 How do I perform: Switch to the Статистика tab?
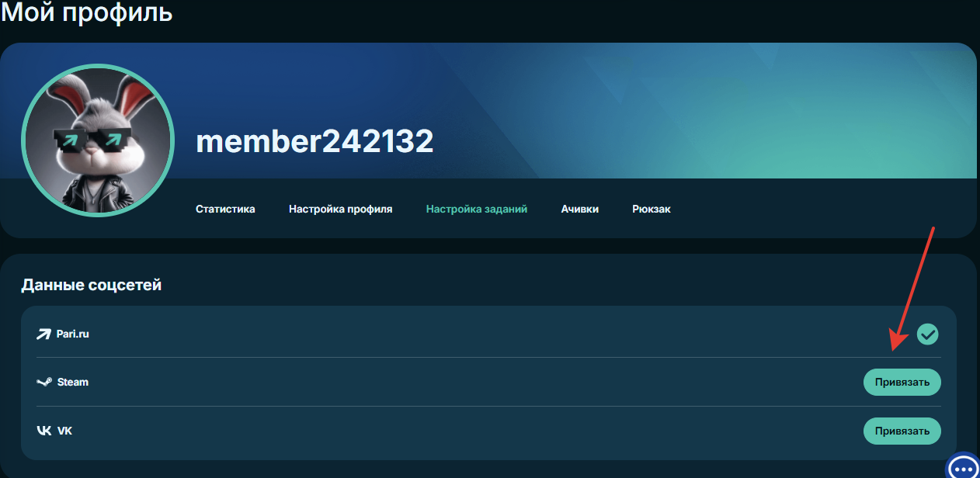pos(225,210)
